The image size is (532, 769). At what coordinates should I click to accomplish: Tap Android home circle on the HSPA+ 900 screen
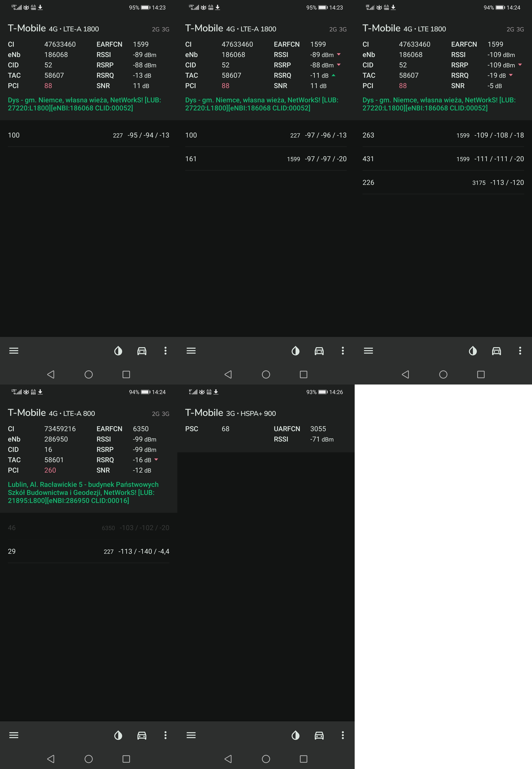tap(266, 759)
